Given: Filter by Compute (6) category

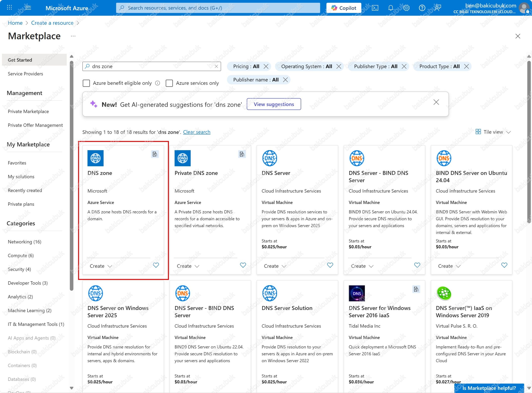Looking at the screenshot, I should (x=21, y=256).
